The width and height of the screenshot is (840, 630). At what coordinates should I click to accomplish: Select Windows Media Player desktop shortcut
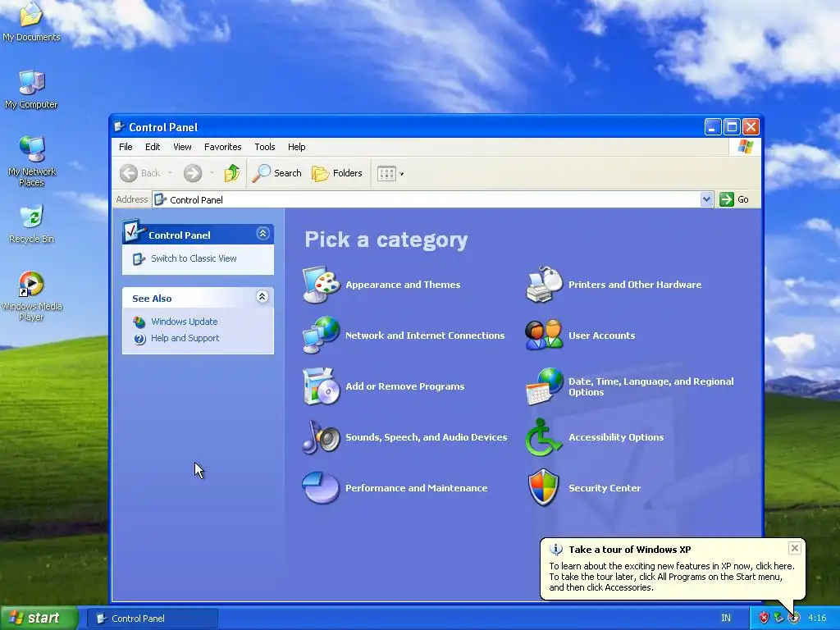point(32,295)
